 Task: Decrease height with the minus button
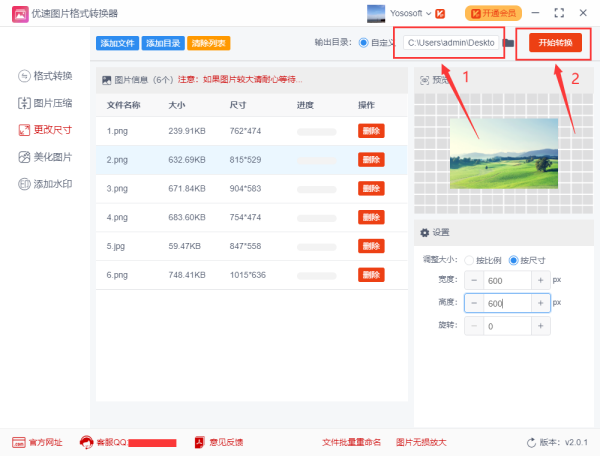tap(474, 303)
